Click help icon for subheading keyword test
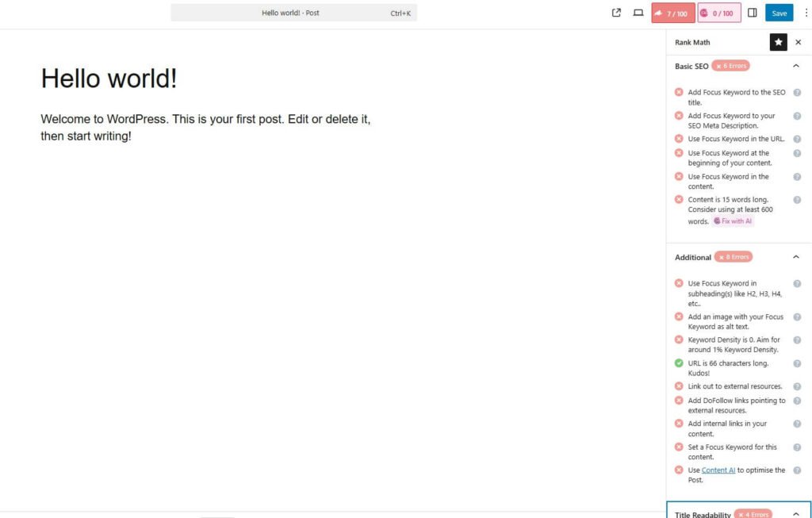812x518 pixels. click(x=797, y=284)
